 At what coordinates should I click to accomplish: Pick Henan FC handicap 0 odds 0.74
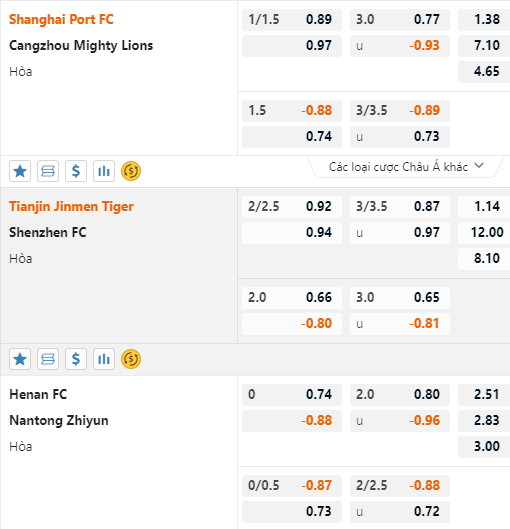point(292,394)
